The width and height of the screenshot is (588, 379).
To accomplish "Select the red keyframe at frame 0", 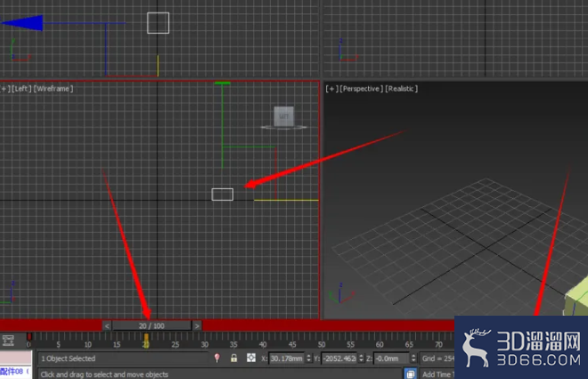I will pos(29,337).
